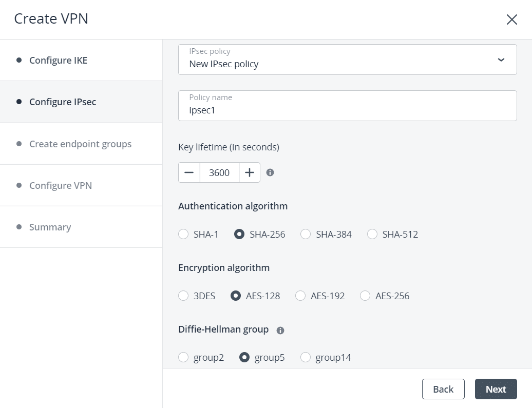Select SHA-1 authentication algorithm
The width and height of the screenshot is (532, 408).
[183, 234]
